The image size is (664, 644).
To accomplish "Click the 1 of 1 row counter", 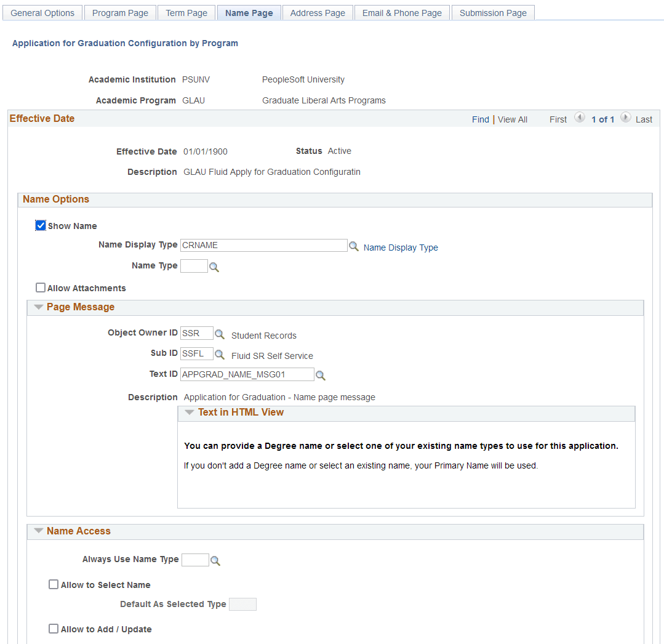I will (602, 119).
